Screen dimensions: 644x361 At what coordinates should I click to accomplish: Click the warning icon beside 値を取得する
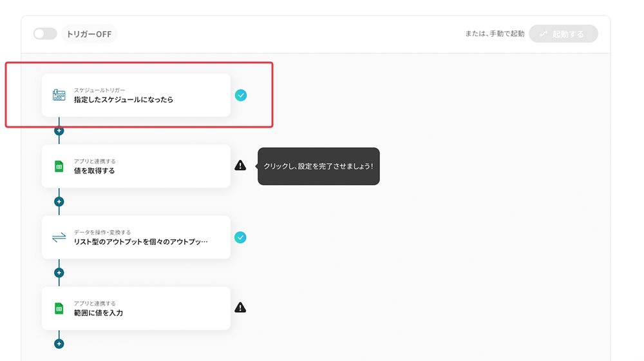pos(240,165)
